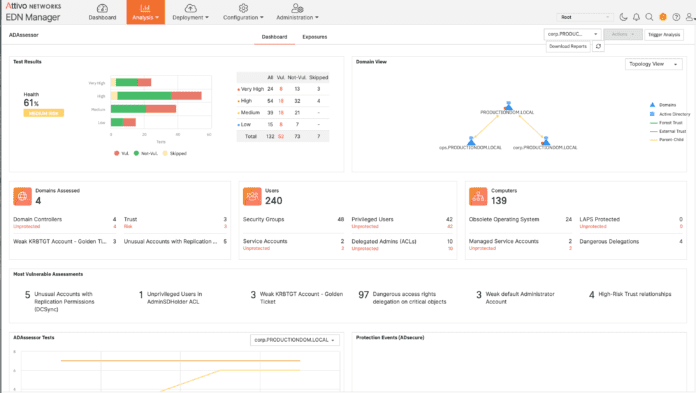Click the Computers network icon
Image resolution: width=696 pixels, height=393 pixels.
(x=478, y=196)
